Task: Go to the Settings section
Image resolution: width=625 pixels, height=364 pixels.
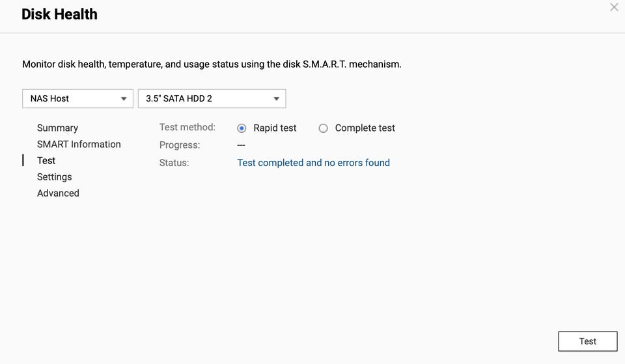Action: pos(54,177)
